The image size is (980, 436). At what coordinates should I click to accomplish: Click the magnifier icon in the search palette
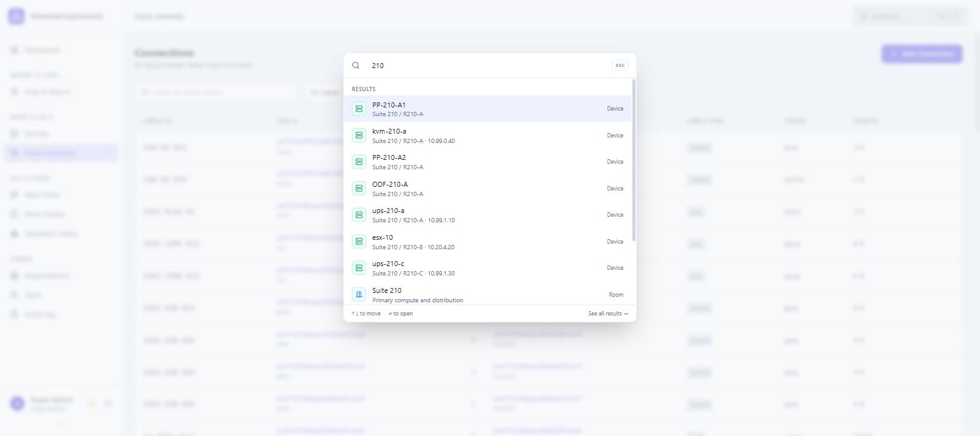[356, 66]
